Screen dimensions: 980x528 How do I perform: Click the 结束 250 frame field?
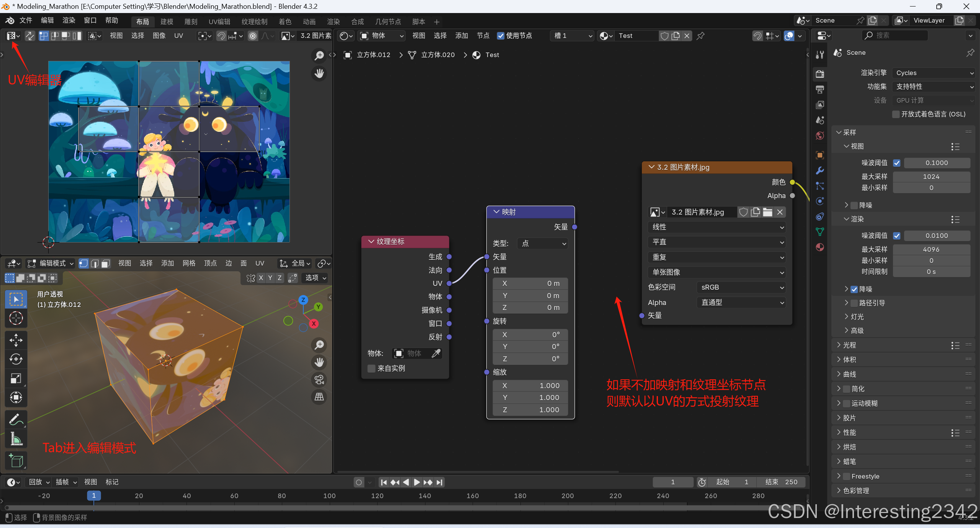pyautogui.click(x=781, y=482)
